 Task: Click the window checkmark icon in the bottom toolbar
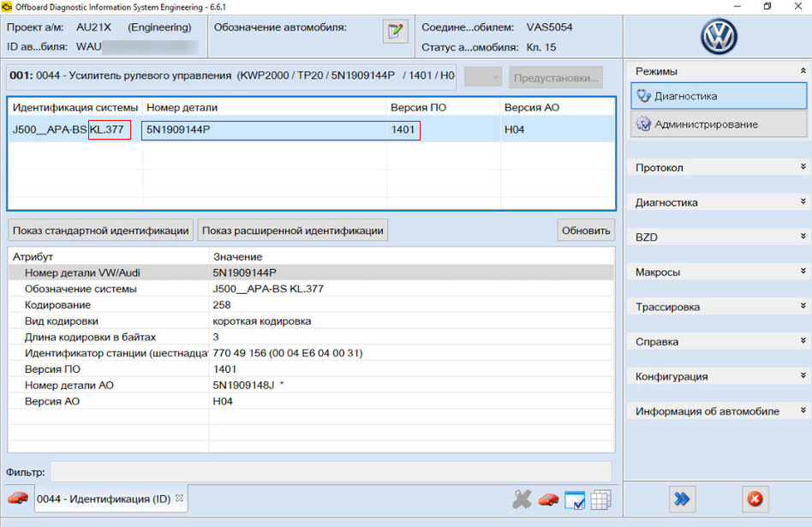click(575, 500)
